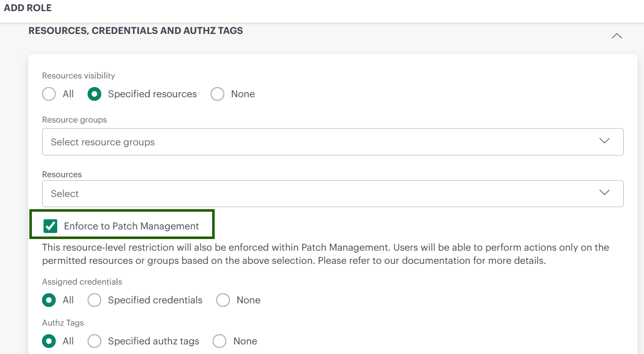The height and width of the screenshot is (354, 644).
Task: Click the ADD ROLE heading
Action: [28, 8]
